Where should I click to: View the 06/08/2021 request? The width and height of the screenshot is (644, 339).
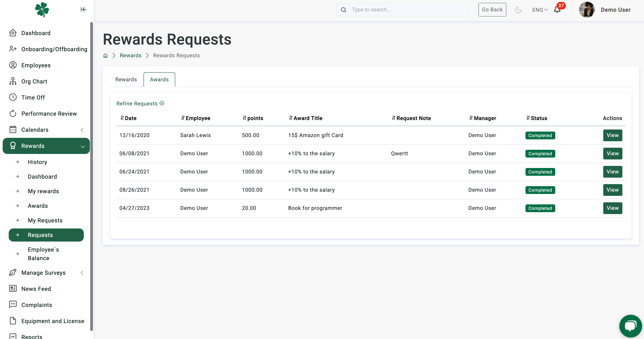(613, 154)
